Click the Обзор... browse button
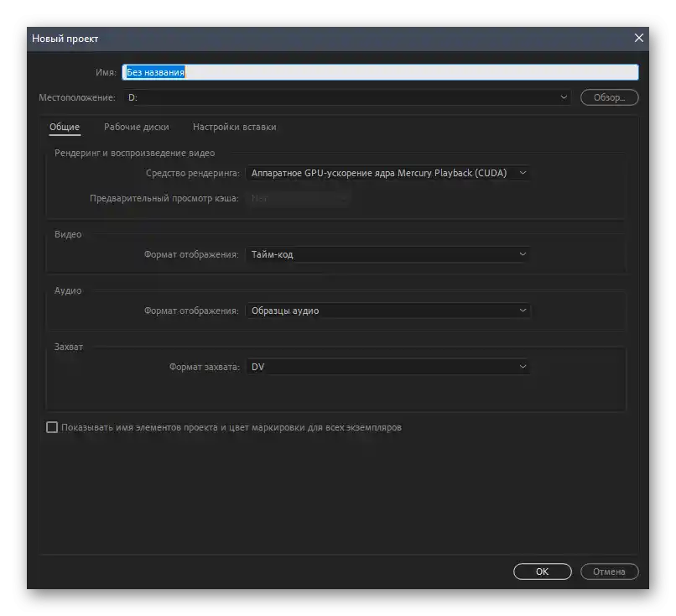This screenshot has width=676, height=616. pyautogui.click(x=609, y=97)
